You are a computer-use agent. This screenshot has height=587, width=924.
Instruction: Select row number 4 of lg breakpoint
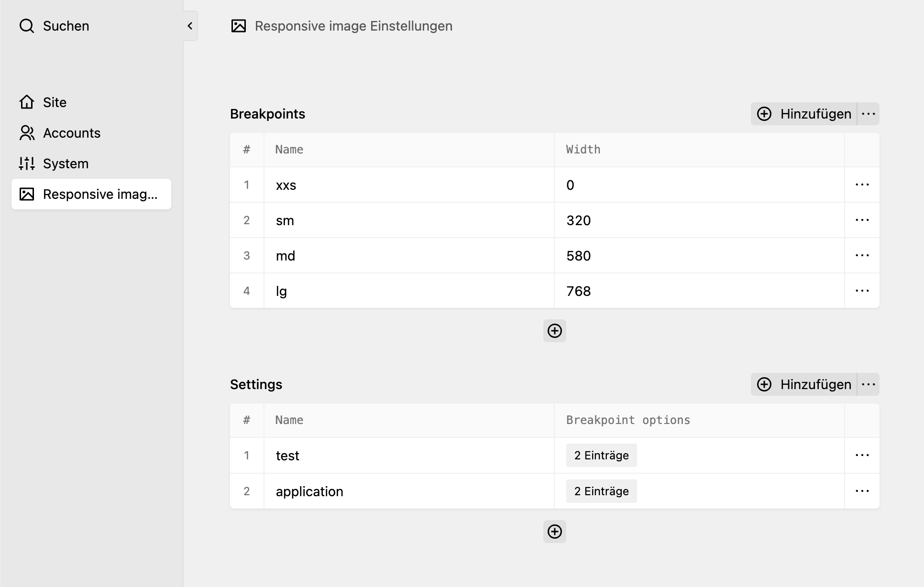[247, 291]
